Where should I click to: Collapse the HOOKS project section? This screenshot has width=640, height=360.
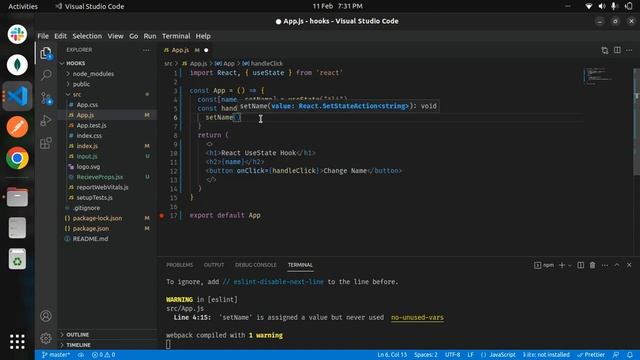coord(76,63)
